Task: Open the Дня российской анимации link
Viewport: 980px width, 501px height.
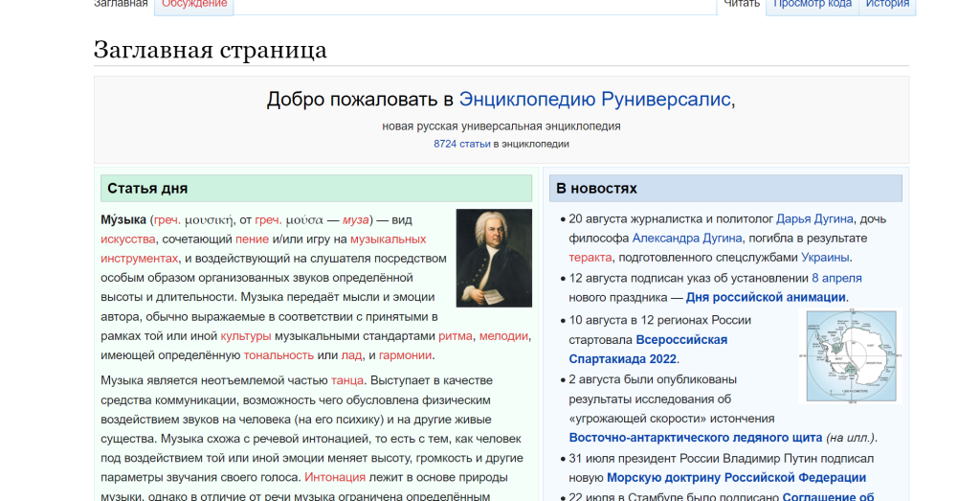Action: 766,298
